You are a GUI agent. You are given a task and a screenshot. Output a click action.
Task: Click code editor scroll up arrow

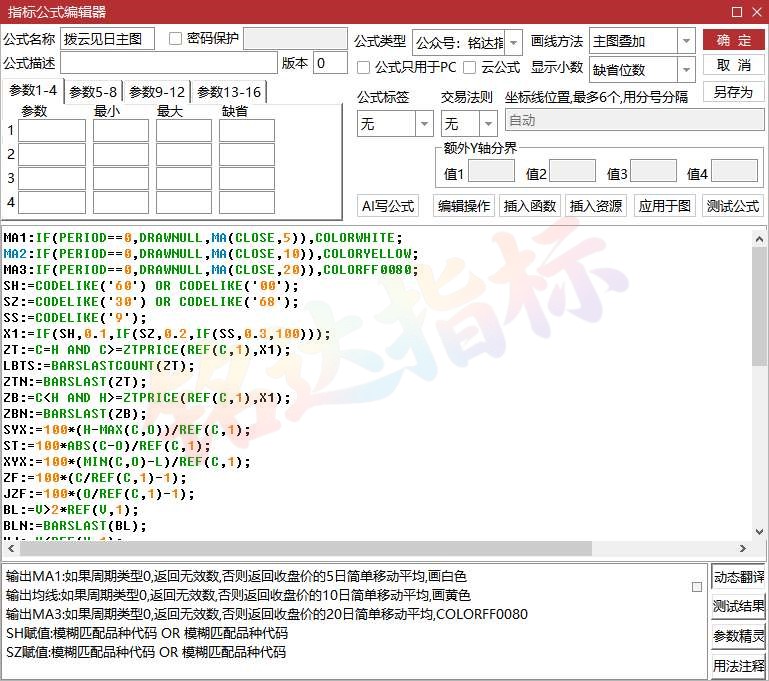point(759,239)
